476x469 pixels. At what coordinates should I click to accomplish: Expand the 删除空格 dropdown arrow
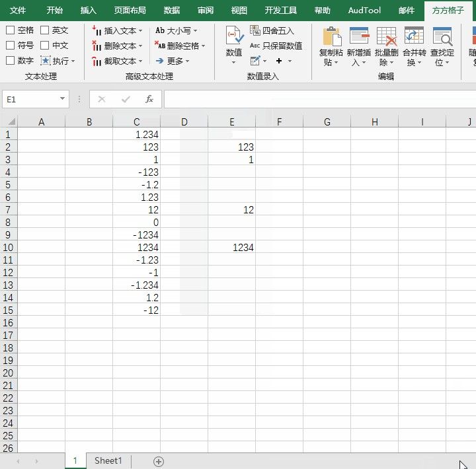pyautogui.click(x=203, y=46)
